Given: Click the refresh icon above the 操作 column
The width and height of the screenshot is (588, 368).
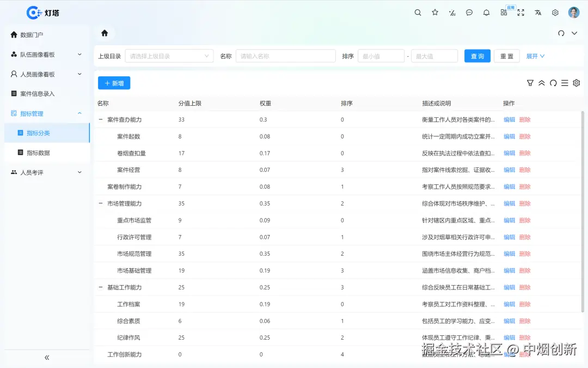Looking at the screenshot, I should click(x=553, y=83).
